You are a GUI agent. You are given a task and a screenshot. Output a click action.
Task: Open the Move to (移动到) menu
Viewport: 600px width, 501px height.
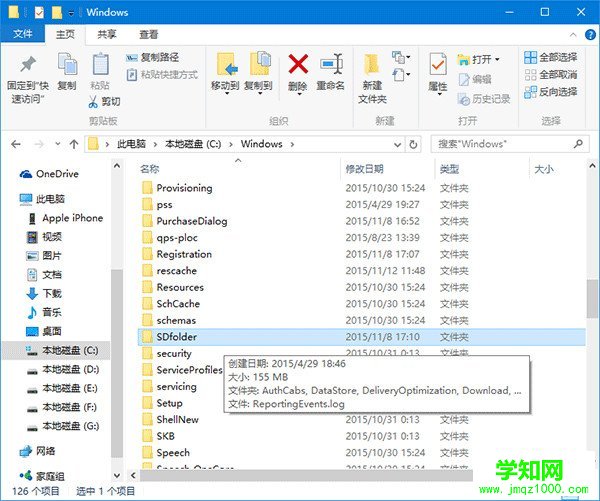pos(226,72)
